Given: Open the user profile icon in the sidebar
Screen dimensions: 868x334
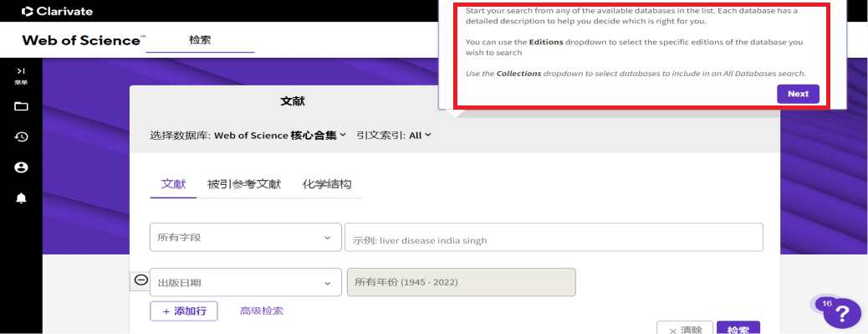Looking at the screenshot, I should click(21, 167).
